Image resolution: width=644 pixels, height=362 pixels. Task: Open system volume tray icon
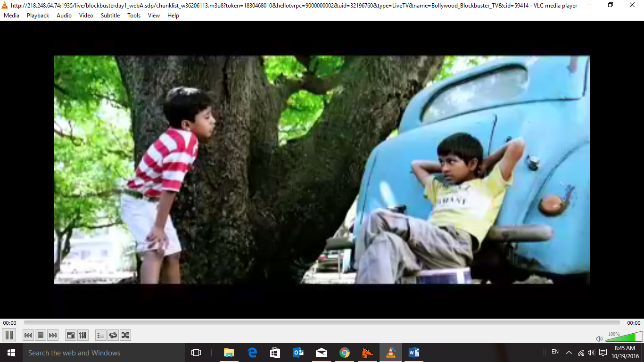coord(591,353)
